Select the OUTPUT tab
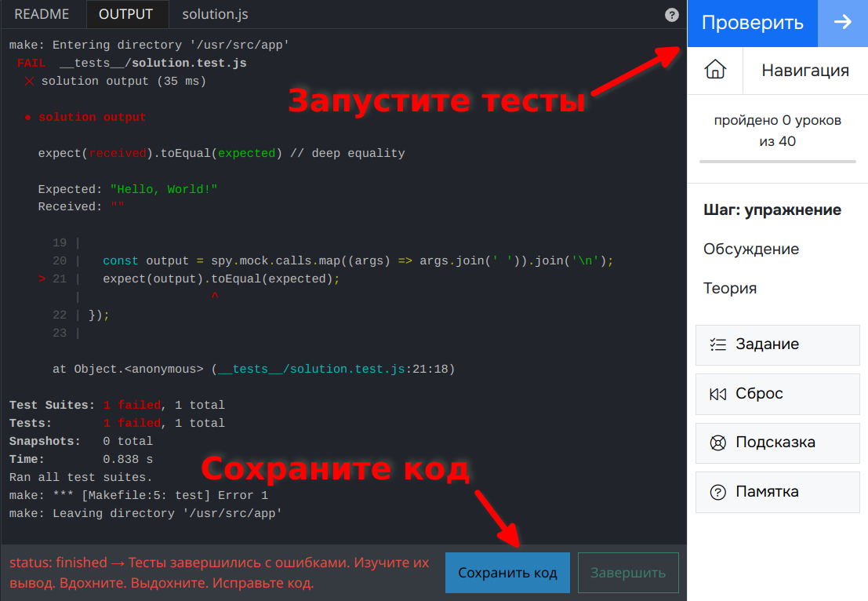The width and height of the screenshot is (868, 601). [126, 14]
